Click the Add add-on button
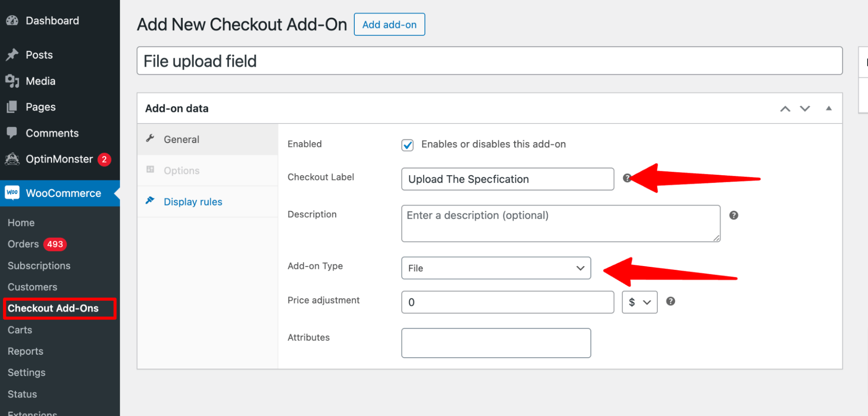 (389, 25)
